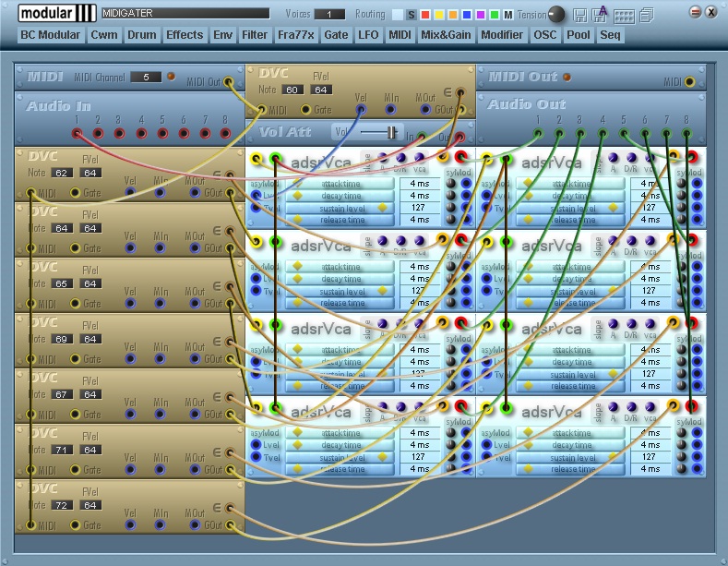Click Audio In jack number 1
Viewport: 728px width, 566px height.
click(x=78, y=134)
